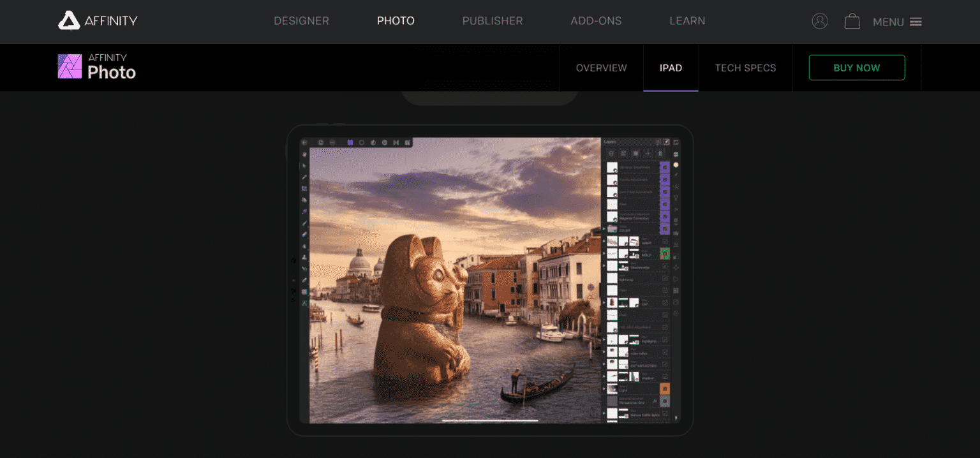Image resolution: width=980 pixels, height=458 pixels.
Task: Open the Layers studio icon on the right strip
Action: (676, 154)
